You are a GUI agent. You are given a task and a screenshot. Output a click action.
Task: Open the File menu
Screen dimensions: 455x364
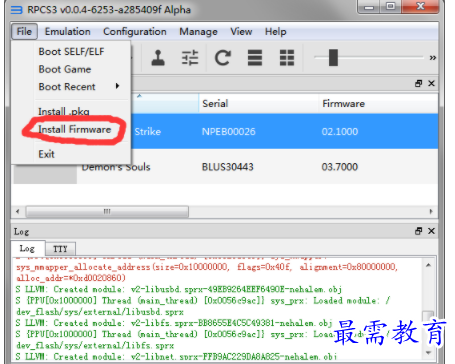tap(24, 32)
